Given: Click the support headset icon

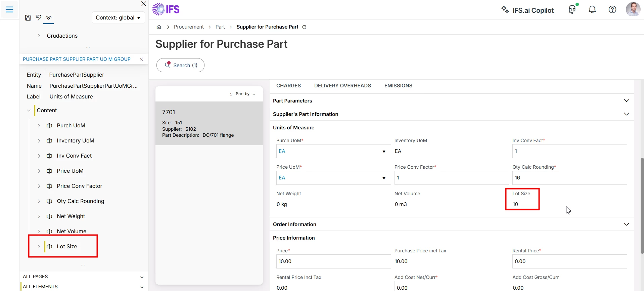Looking at the screenshot, I should tap(572, 10).
